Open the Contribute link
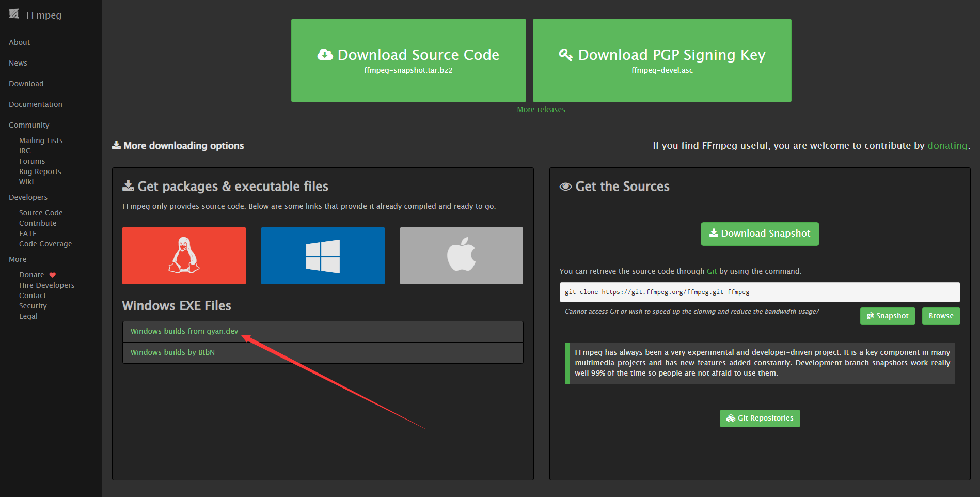The width and height of the screenshot is (980, 497). (x=38, y=223)
